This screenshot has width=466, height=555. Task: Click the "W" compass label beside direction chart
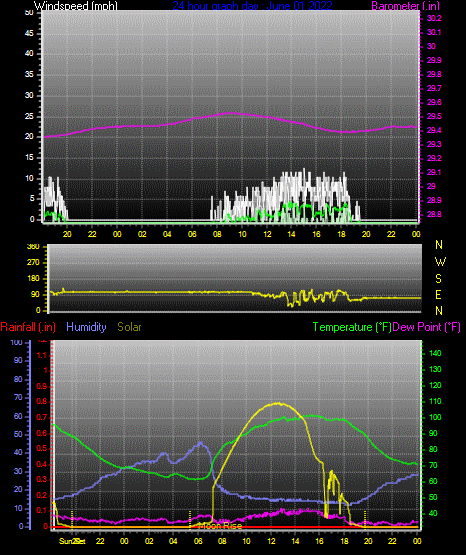(x=440, y=262)
